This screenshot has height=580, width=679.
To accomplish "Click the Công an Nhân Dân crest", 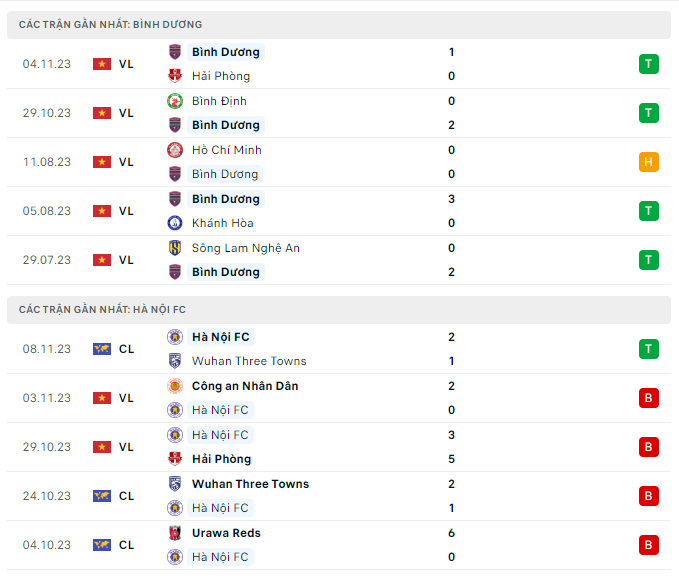I will click(175, 386).
